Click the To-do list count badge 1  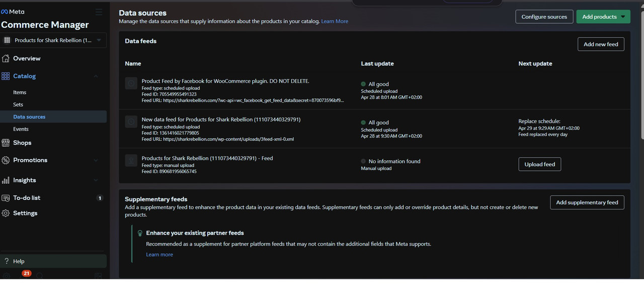click(100, 198)
